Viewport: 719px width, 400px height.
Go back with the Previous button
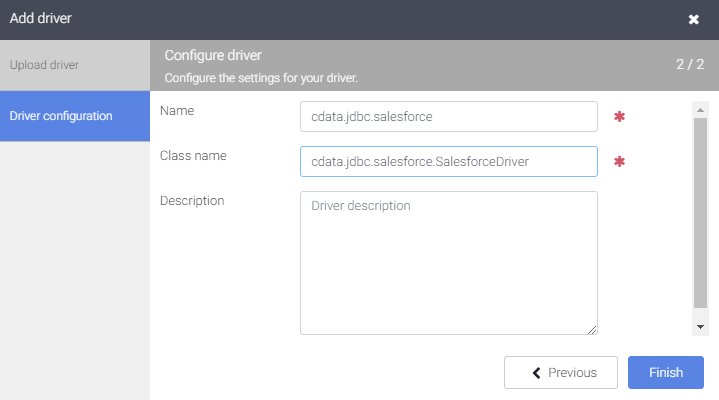coord(561,373)
